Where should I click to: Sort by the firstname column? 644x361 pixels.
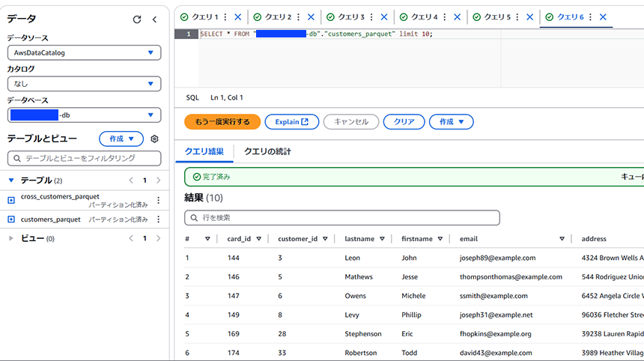click(440, 239)
